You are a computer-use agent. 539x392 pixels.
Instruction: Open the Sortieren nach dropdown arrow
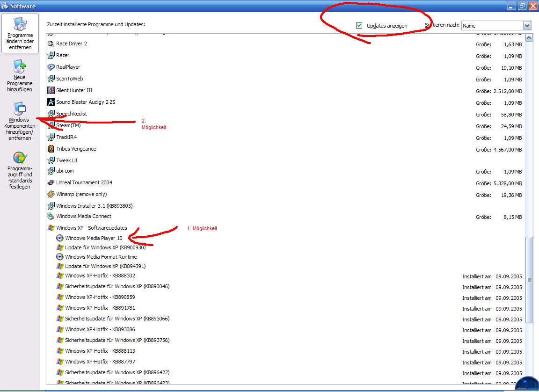coord(527,26)
